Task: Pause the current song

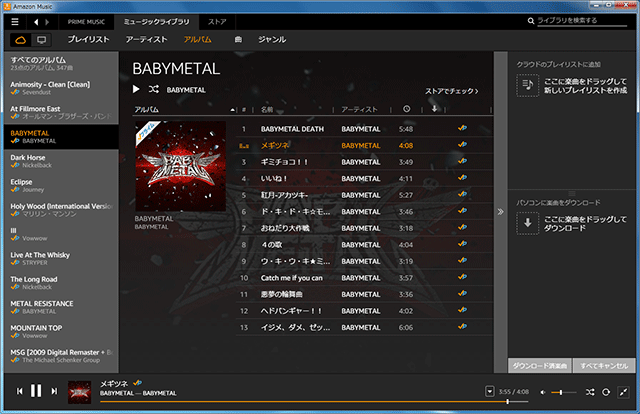Action: [36, 391]
